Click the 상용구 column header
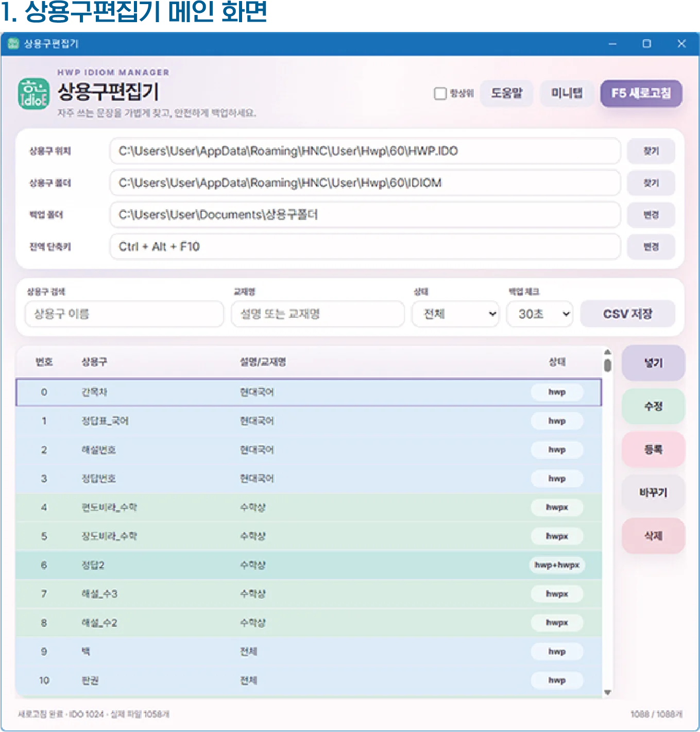Viewport: 700px width, 732px height. pyautogui.click(x=94, y=362)
